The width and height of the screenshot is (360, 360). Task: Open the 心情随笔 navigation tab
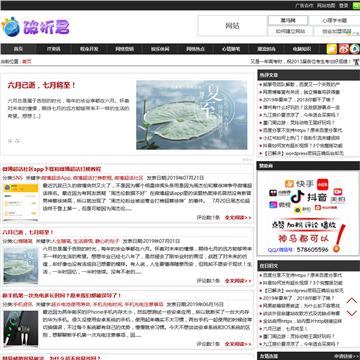click(231, 49)
